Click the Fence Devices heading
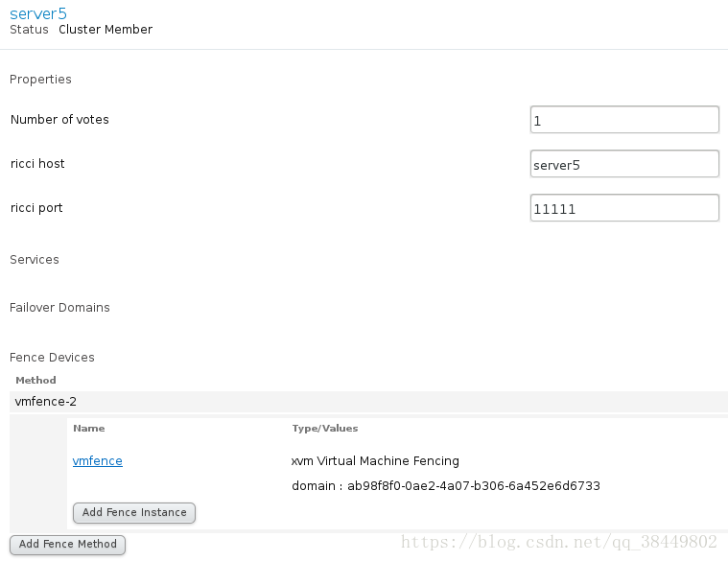The image size is (728, 561). (52, 358)
